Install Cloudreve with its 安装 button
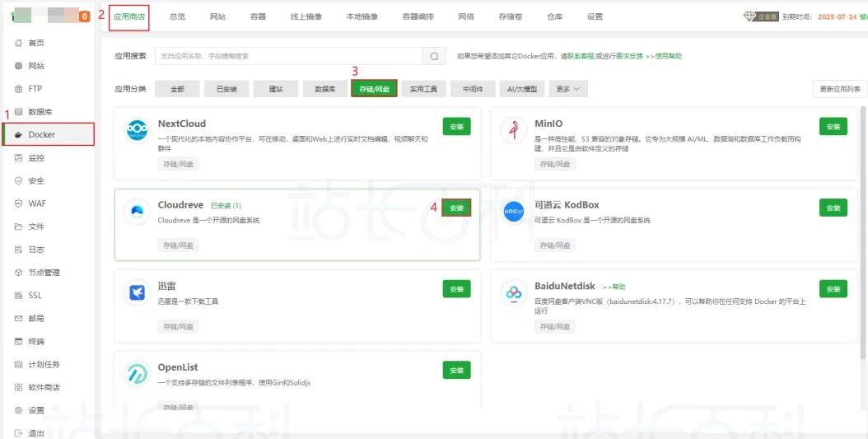This screenshot has width=868, height=439. point(456,208)
